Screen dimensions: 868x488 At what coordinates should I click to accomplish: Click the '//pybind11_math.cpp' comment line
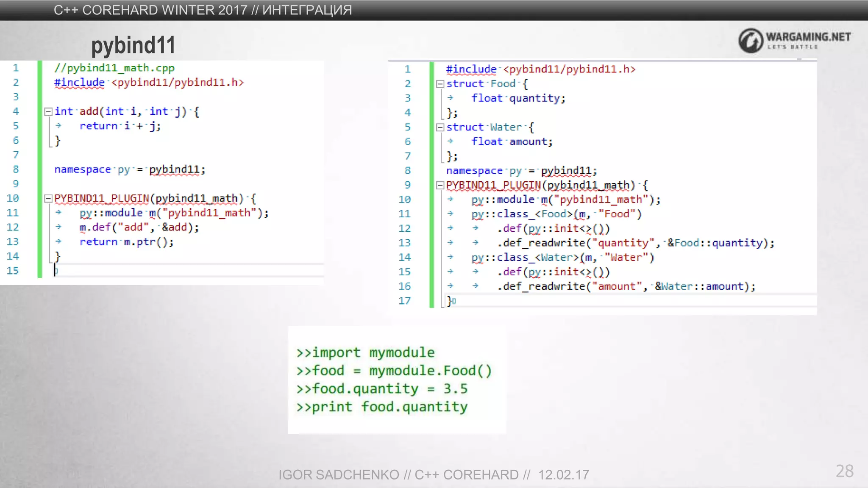point(114,68)
